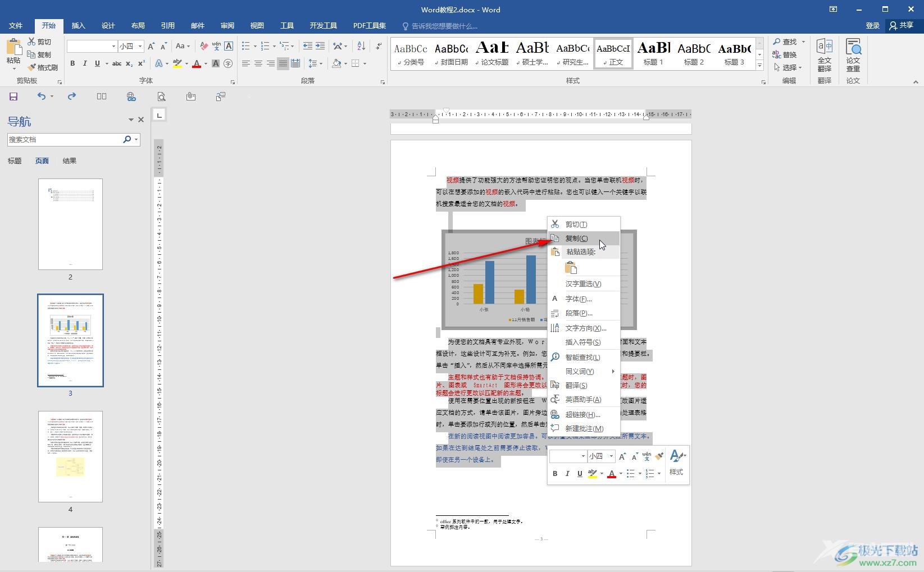Click the Distributed alignment icon in ribbon

(295, 63)
